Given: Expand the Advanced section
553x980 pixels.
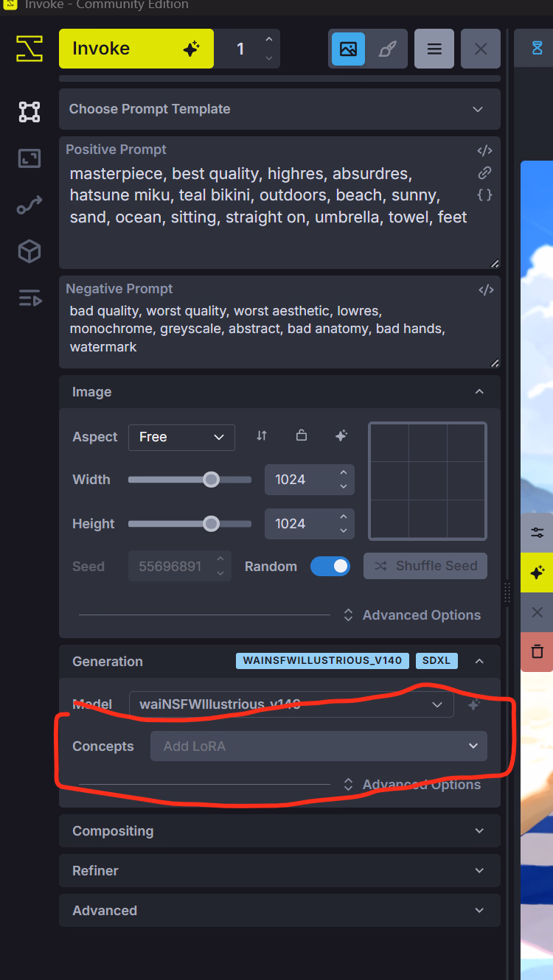Looking at the screenshot, I should [279, 911].
